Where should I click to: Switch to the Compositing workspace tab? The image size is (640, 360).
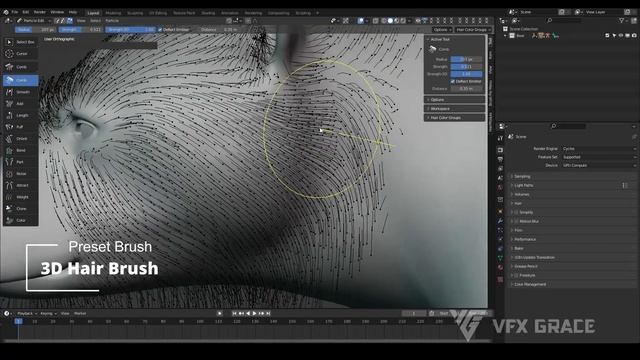click(x=279, y=13)
